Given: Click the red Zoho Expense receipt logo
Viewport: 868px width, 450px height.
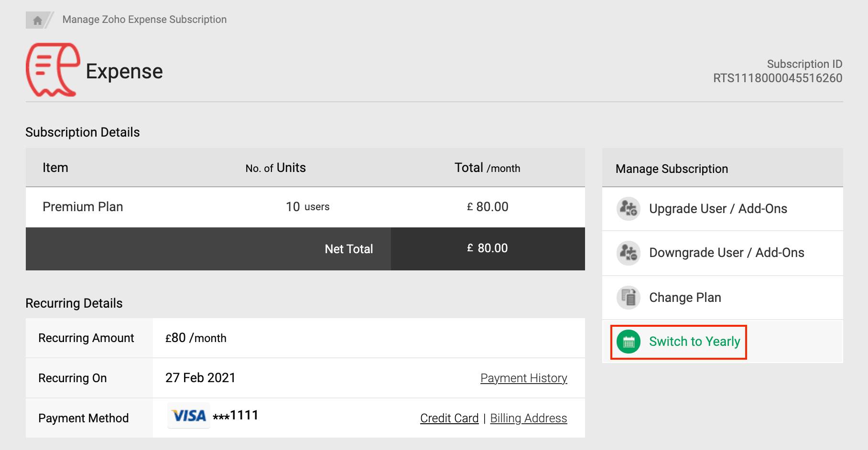Looking at the screenshot, I should click(53, 70).
